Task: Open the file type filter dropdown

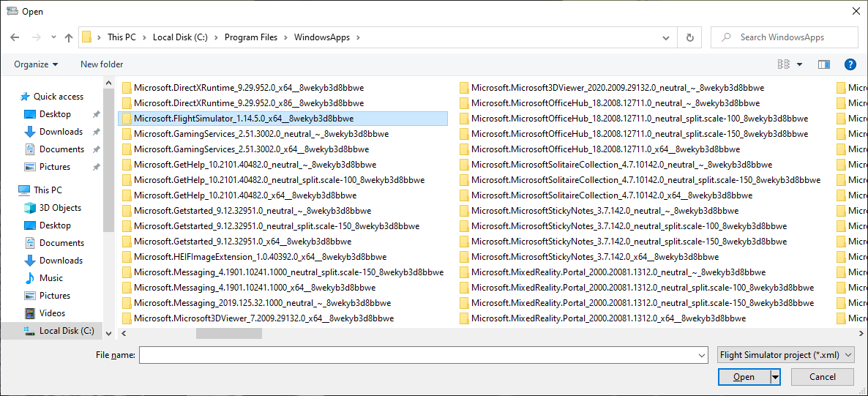Action: 786,355
